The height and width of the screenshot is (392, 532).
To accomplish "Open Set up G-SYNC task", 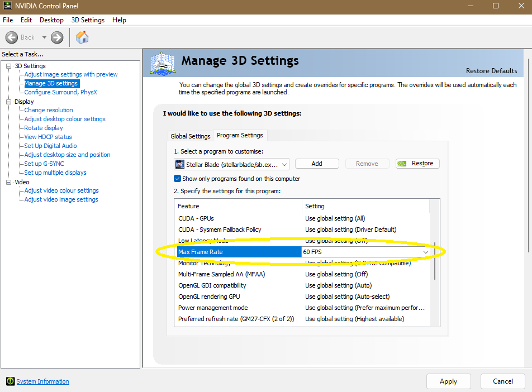I will click(44, 164).
